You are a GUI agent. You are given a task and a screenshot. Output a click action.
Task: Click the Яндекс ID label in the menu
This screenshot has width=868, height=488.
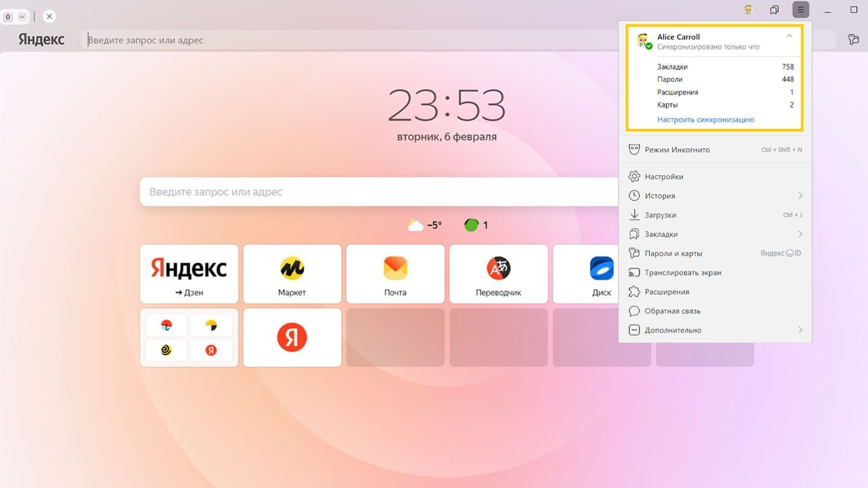coord(781,253)
